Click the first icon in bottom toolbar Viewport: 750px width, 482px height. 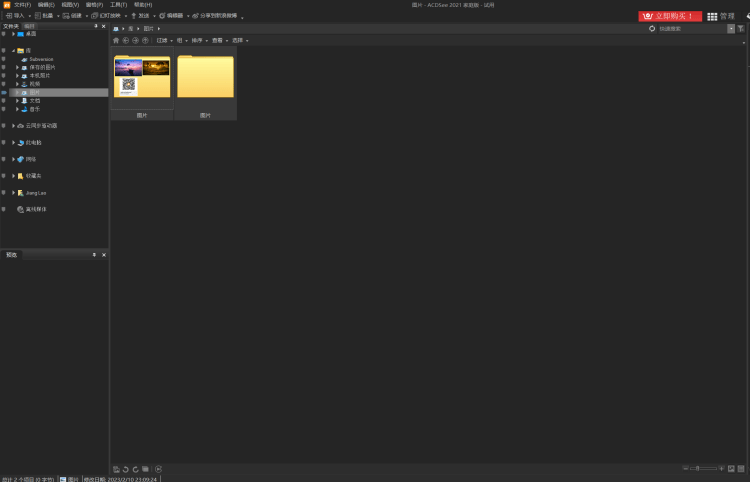[x=116, y=470]
